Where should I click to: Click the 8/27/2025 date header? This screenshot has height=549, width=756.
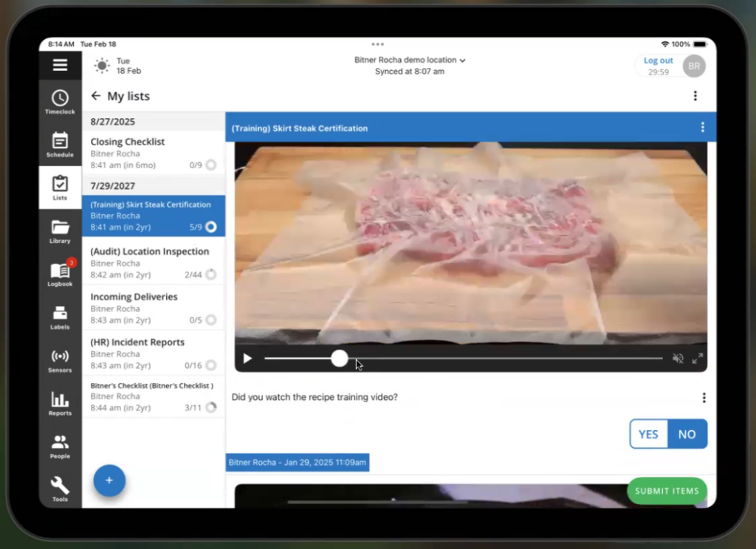tap(154, 122)
